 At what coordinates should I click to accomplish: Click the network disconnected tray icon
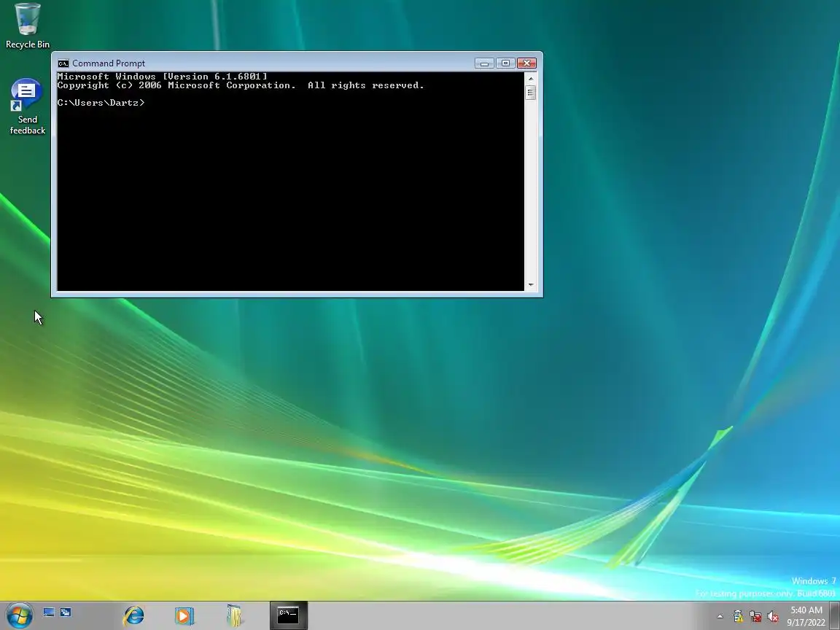pos(755,617)
